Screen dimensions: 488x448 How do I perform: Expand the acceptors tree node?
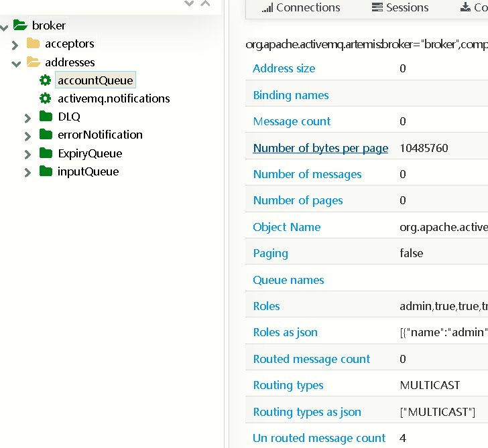15,45
